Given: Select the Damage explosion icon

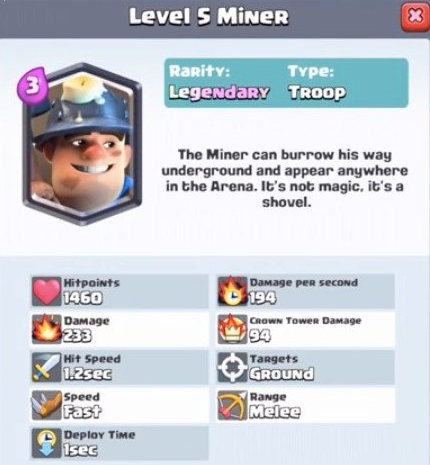Looking at the screenshot, I should (x=47, y=330).
